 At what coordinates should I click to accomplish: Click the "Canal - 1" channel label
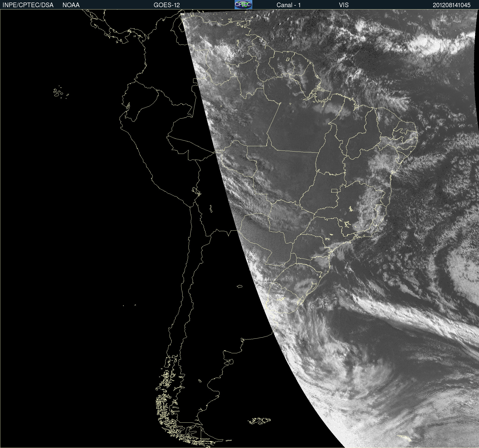[288, 5]
